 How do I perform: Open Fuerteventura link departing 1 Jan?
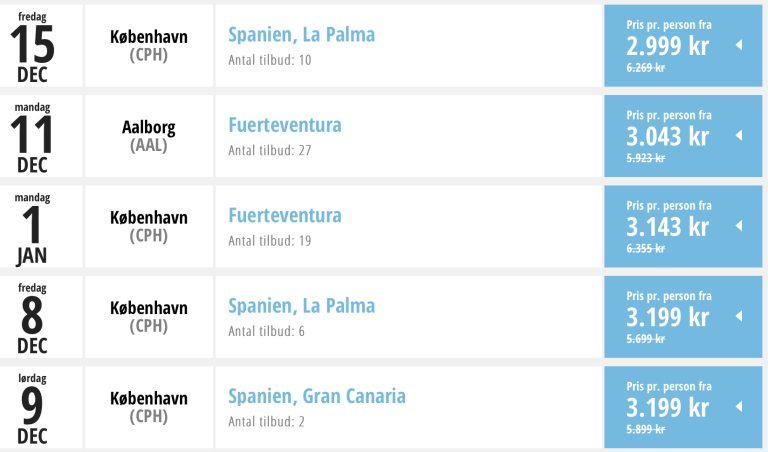click(284, 215)
